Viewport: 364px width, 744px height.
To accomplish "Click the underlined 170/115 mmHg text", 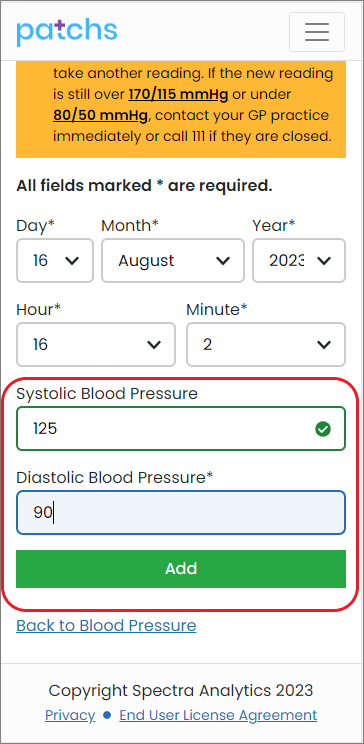I will click(178, 94).
